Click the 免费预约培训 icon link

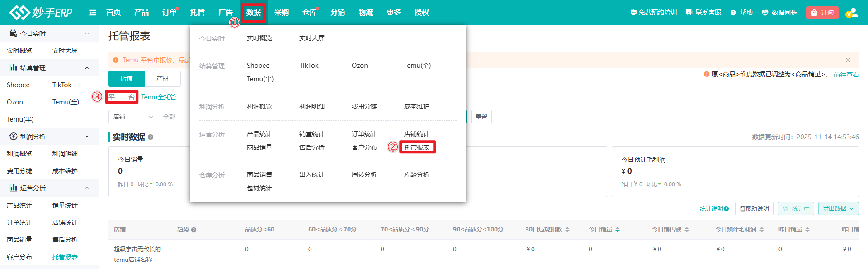pos(653,13)
